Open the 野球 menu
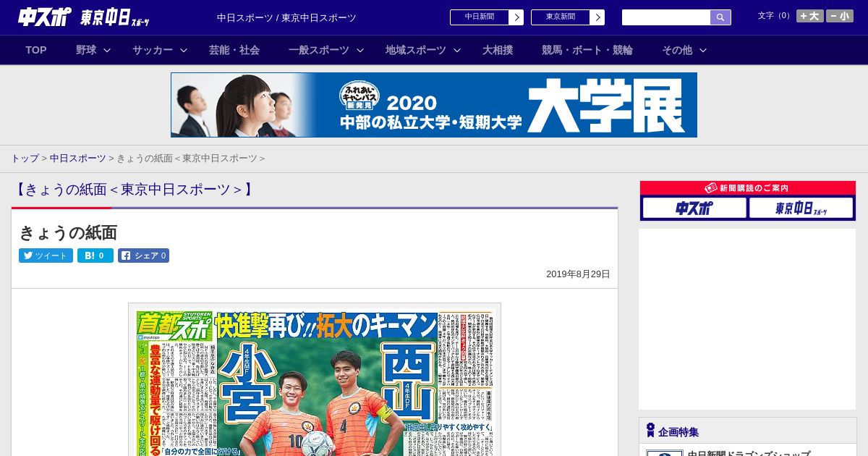Image resolution: width=868 pixels, height=456 pixels. (x=86, y=50)
